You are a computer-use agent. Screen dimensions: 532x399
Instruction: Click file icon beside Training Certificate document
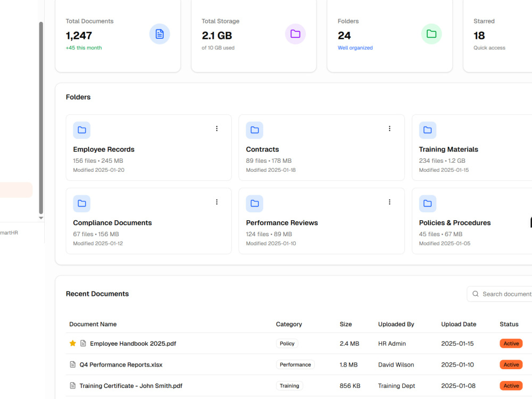point(72,386)
